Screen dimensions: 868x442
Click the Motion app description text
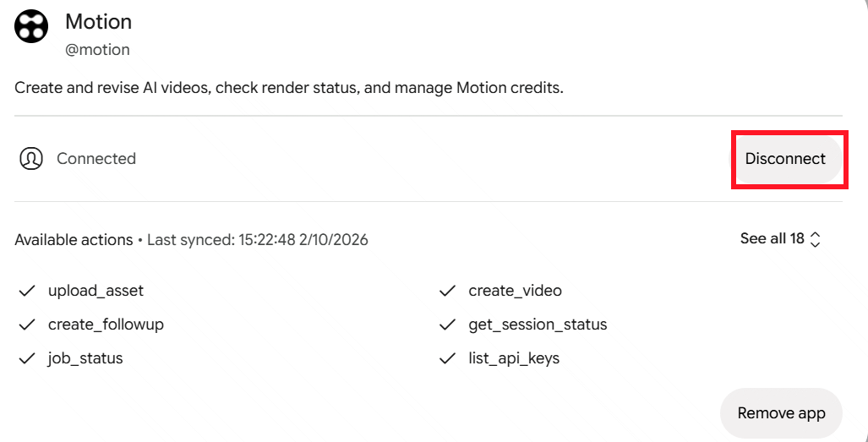pyautogui.click(x=289, y=88)
